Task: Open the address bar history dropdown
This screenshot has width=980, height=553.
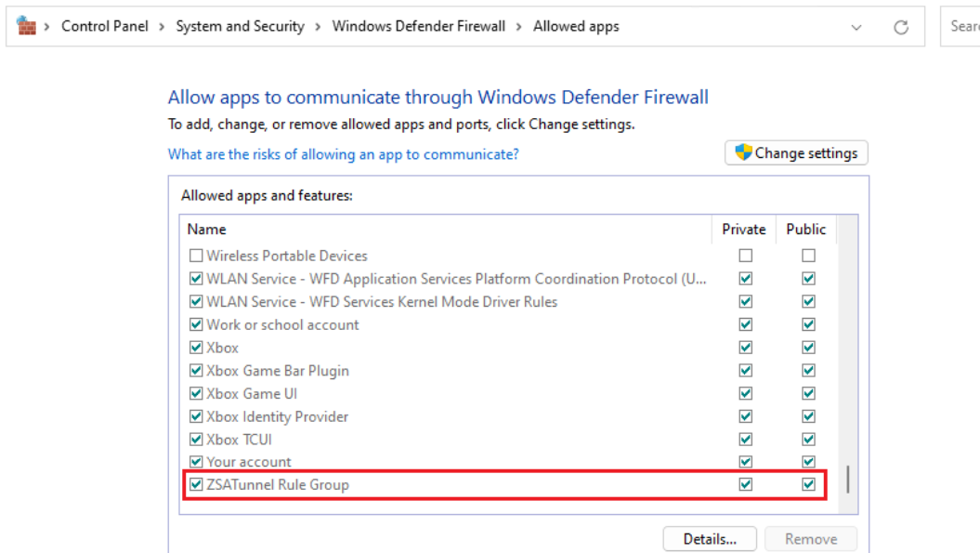Action: (856, 27)
